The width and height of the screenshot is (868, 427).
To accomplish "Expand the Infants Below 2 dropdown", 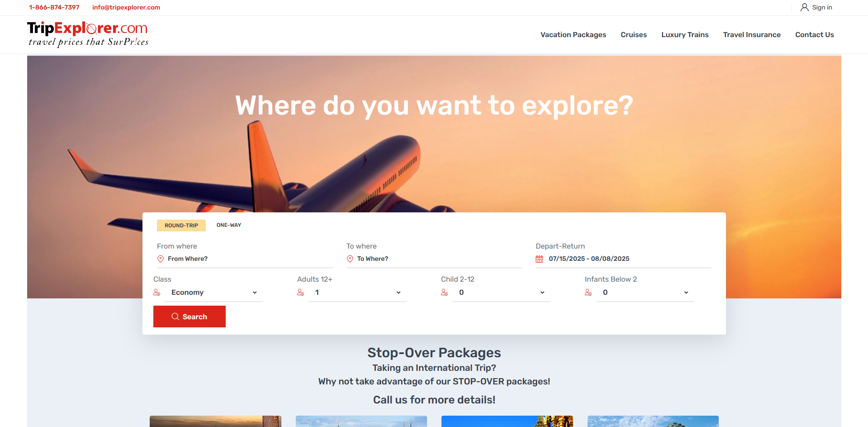I will (645, 293).
